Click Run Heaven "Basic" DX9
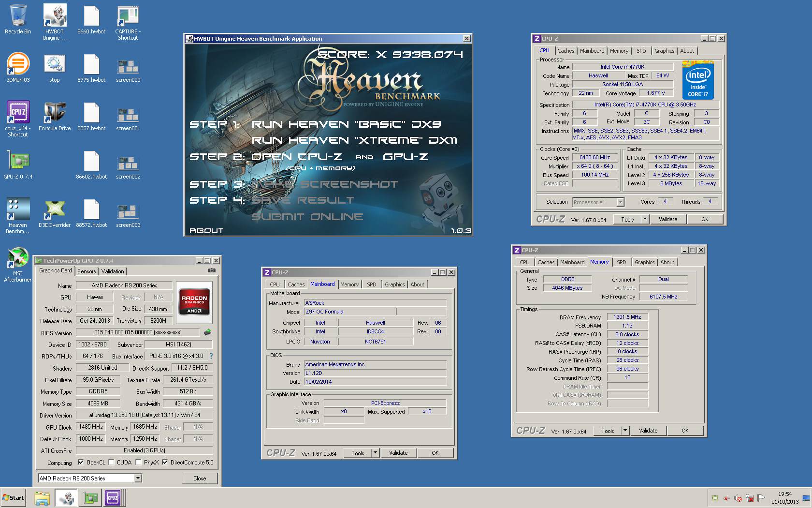This screenshot has width=812, height=508. (346, 124)
